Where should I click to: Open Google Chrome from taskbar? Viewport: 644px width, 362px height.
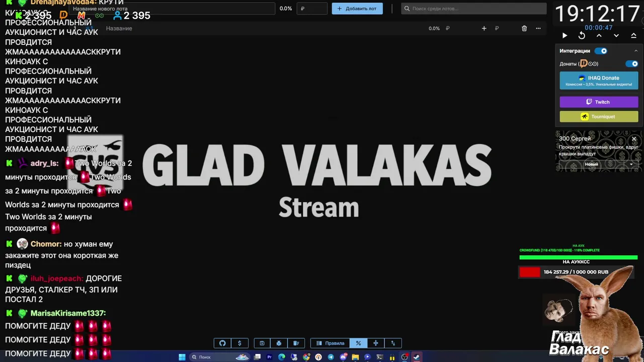(x=306, y=357)
